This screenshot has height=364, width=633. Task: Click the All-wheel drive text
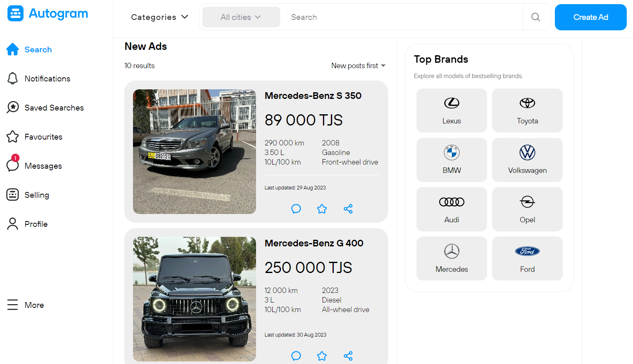click(x=345, y=310)
